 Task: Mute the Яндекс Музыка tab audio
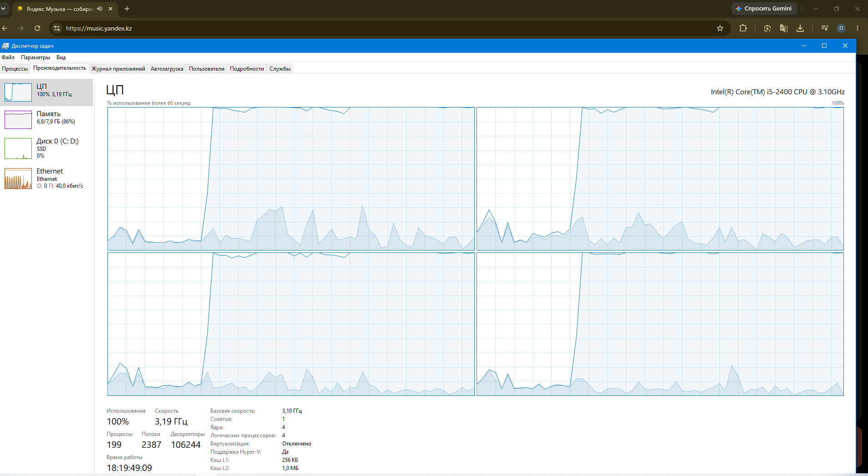[x=100, y=9]
